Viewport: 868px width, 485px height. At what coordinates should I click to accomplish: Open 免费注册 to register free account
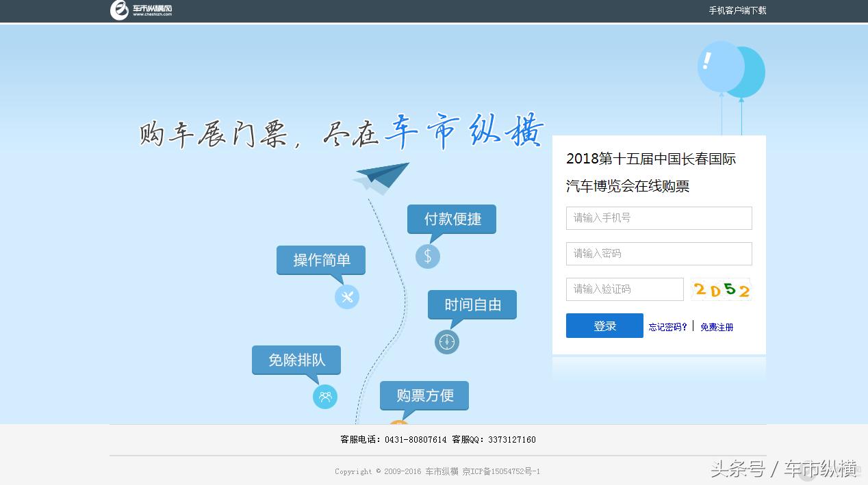716,327
